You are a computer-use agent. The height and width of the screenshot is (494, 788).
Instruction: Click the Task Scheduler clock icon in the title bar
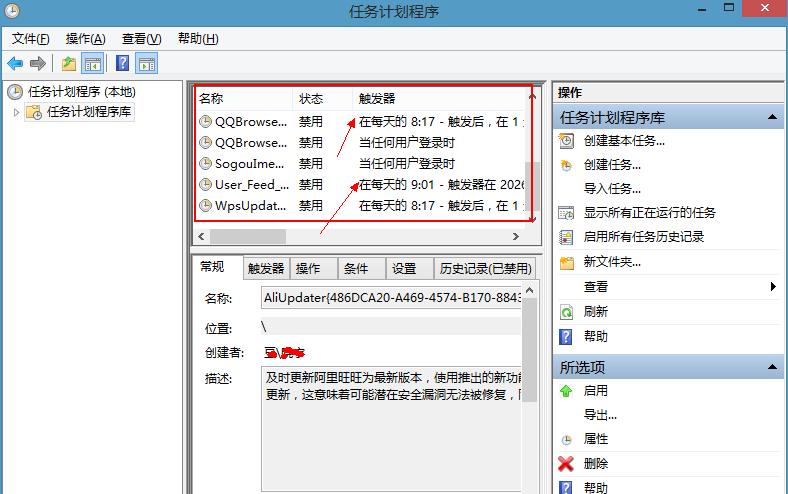11,11
